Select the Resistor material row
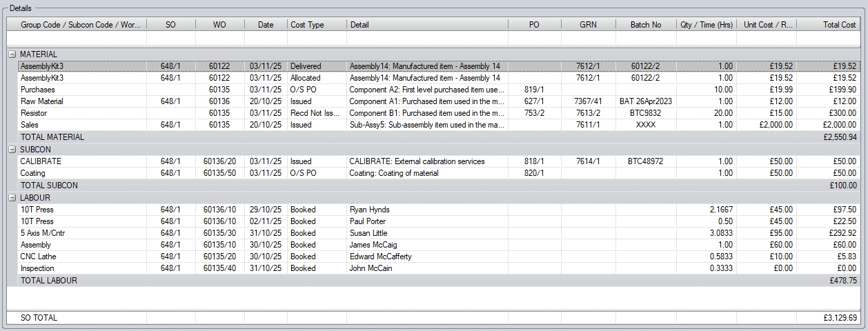Image resolution: width=868 pixels, height=331 pixels. [34, 113]
